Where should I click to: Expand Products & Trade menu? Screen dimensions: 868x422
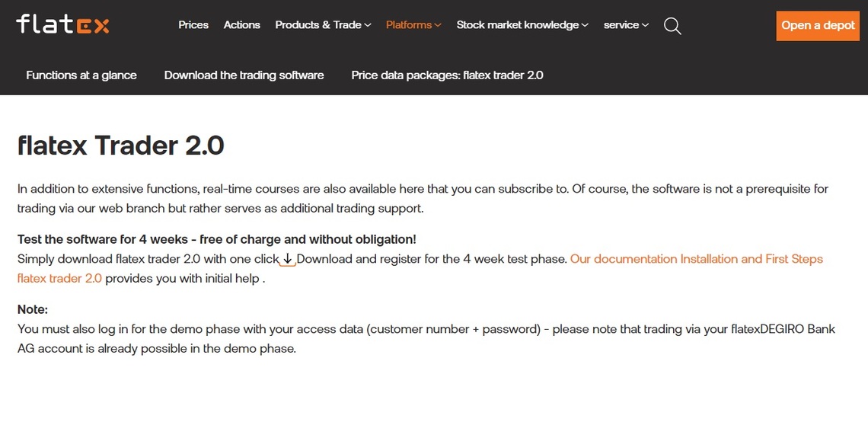click(324, 25)
